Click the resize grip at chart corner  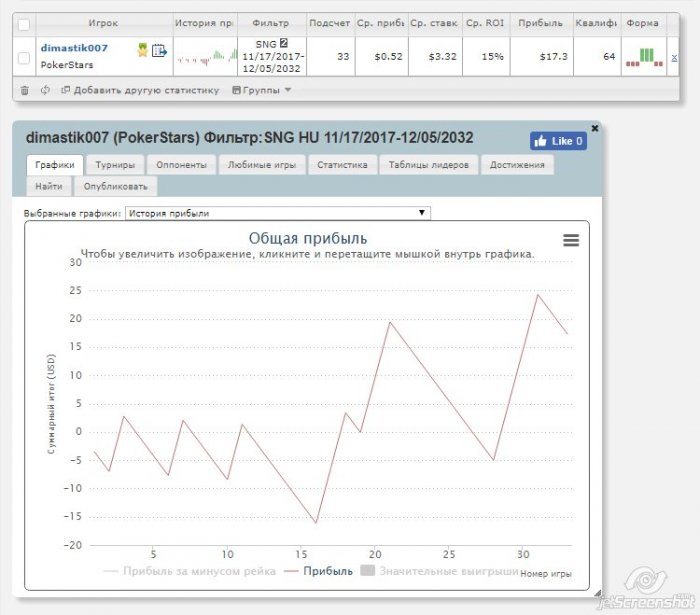[597, 593]
